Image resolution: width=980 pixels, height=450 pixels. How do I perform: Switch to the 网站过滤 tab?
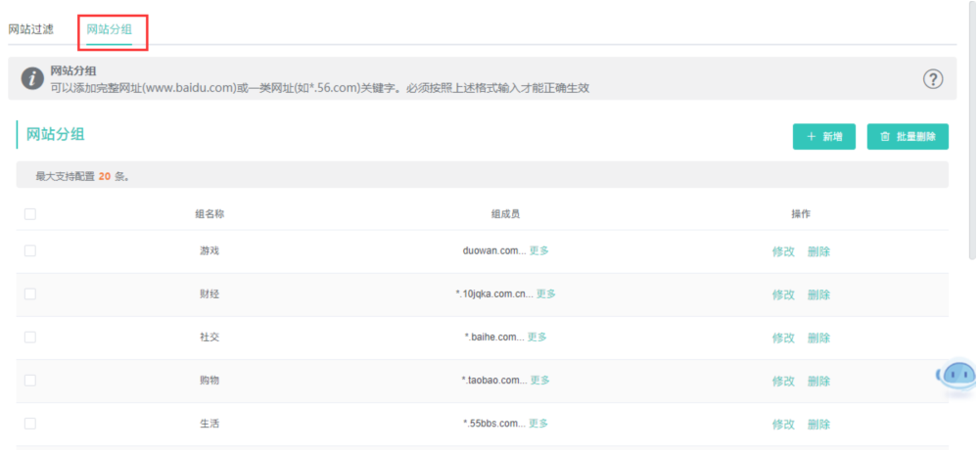pos(30,29)
